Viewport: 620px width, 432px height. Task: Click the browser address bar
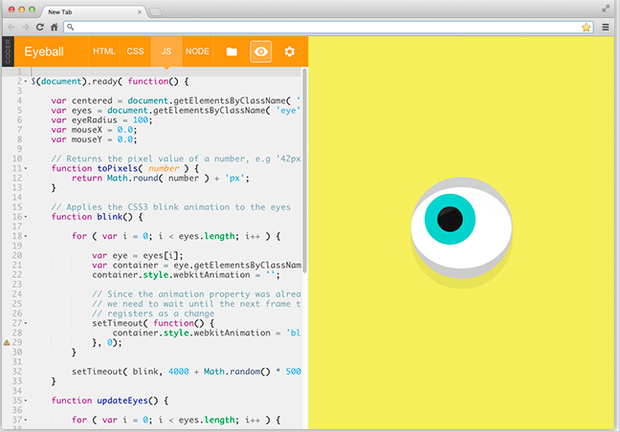tap(328, 27)
